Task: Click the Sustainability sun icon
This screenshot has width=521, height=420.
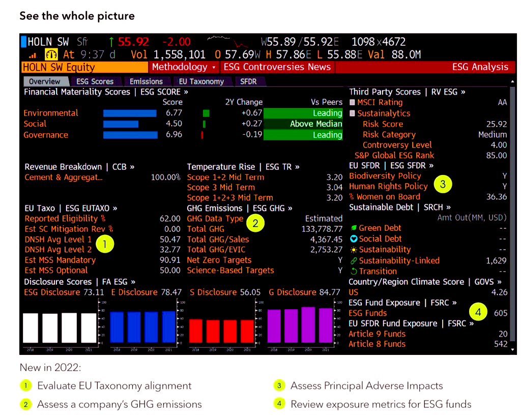Action: pos(354,250)
